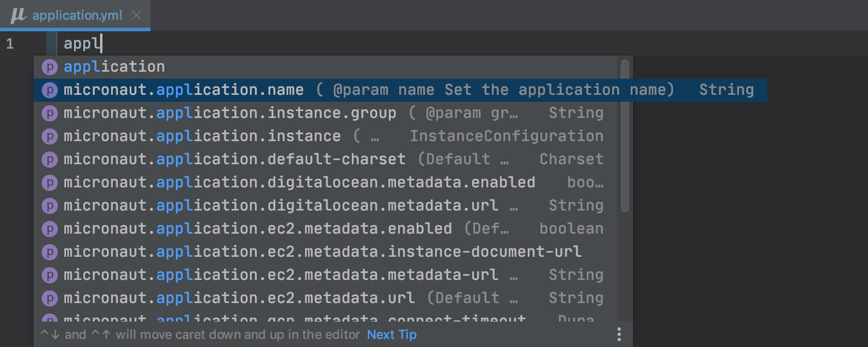Click property icon beside 'application' suggestion
Viewport: 868px width, 347px height.
50,68
